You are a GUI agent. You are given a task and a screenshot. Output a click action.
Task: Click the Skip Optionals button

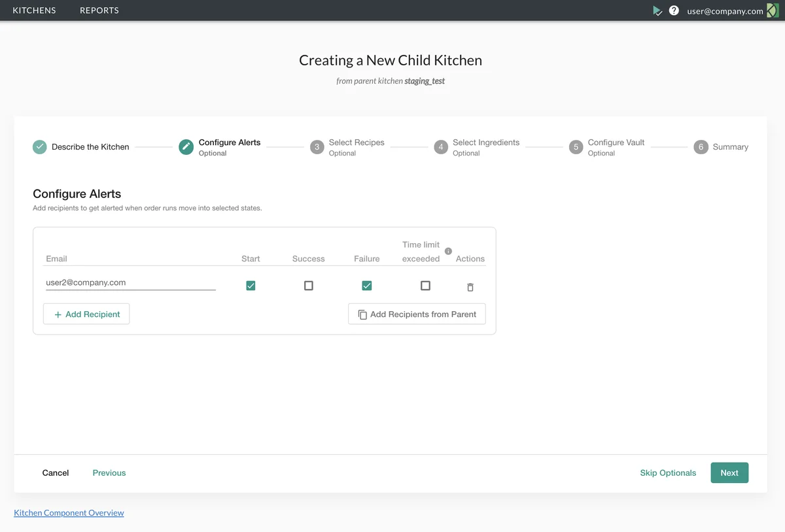pos(668,473)
